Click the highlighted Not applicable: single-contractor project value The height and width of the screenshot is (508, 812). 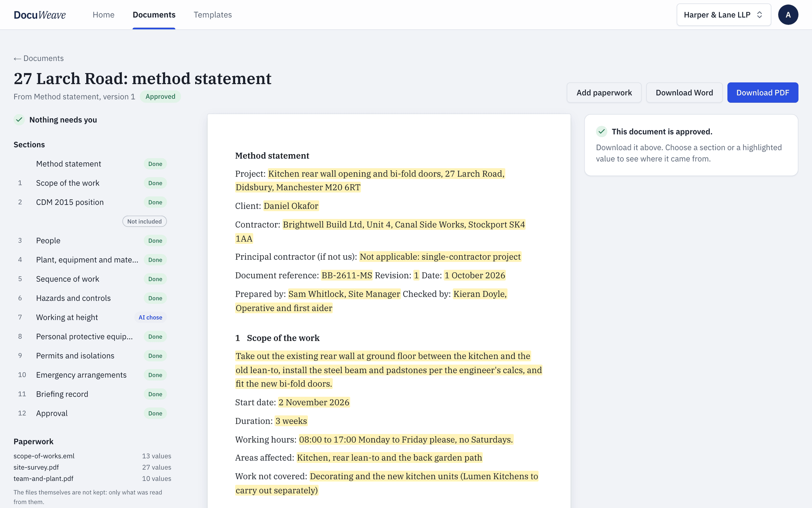pyautogui.click(x=440, y=257)
